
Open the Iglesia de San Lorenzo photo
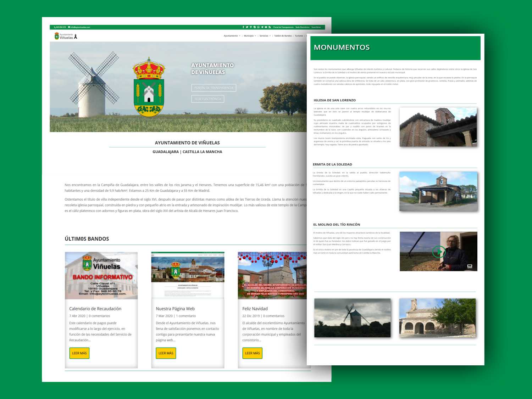point(438,127)
